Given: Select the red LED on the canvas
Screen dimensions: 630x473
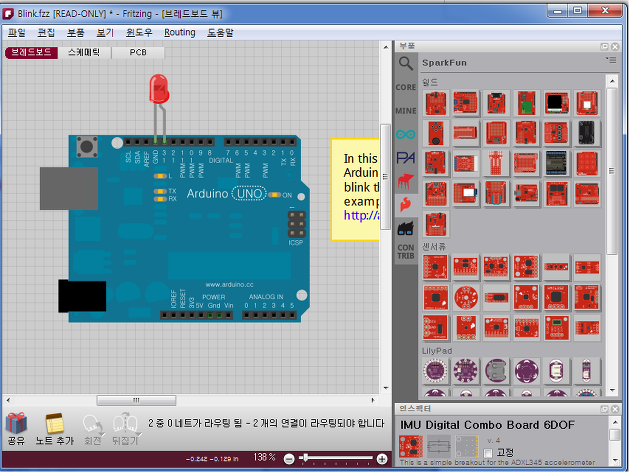Looking at the screenshot, I should [x=159, y=89].
